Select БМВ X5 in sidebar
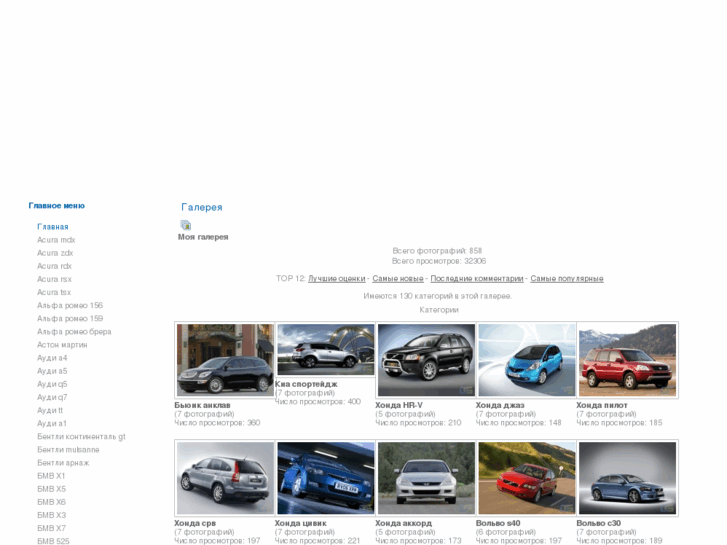The image size is (727, 545). (51, 489)
